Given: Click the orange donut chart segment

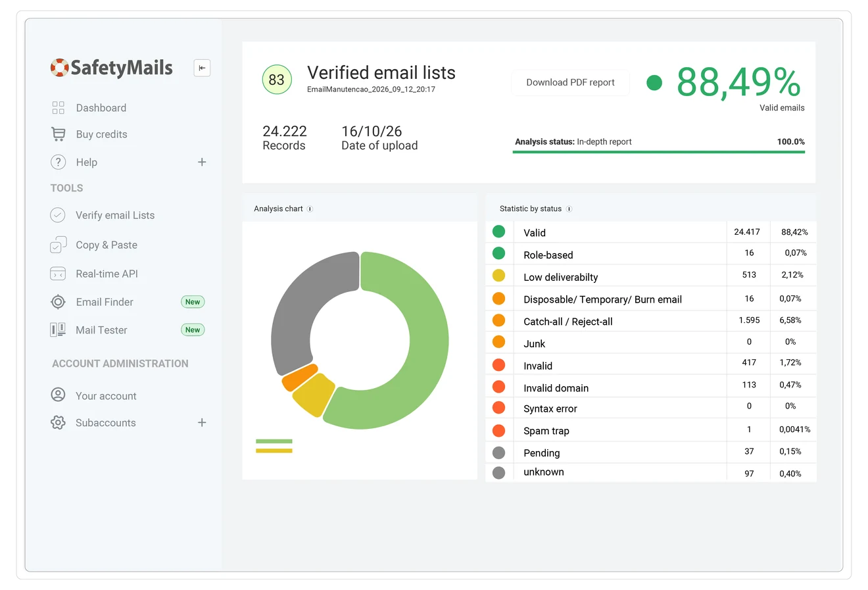Looking at the screenshot, I should tap(299, 378).
